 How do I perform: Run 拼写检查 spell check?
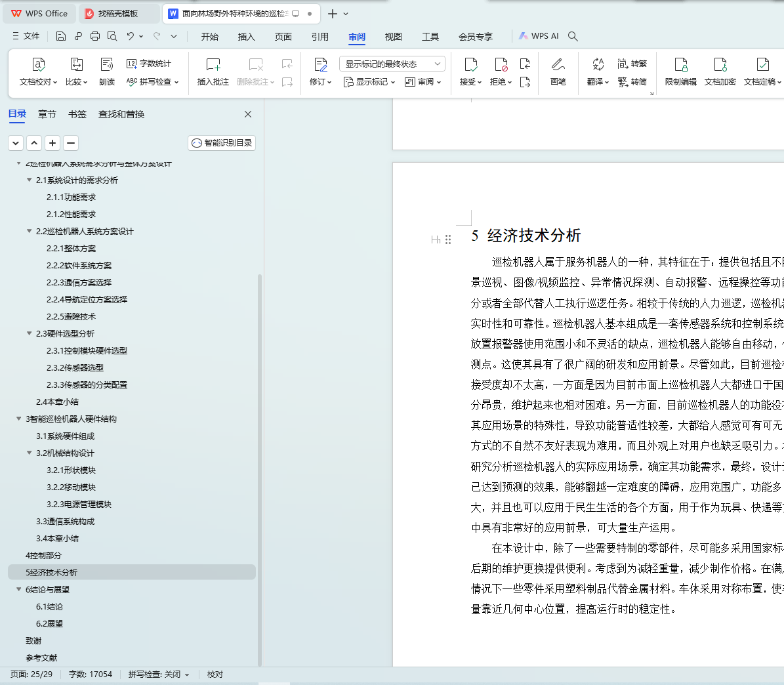152,81
